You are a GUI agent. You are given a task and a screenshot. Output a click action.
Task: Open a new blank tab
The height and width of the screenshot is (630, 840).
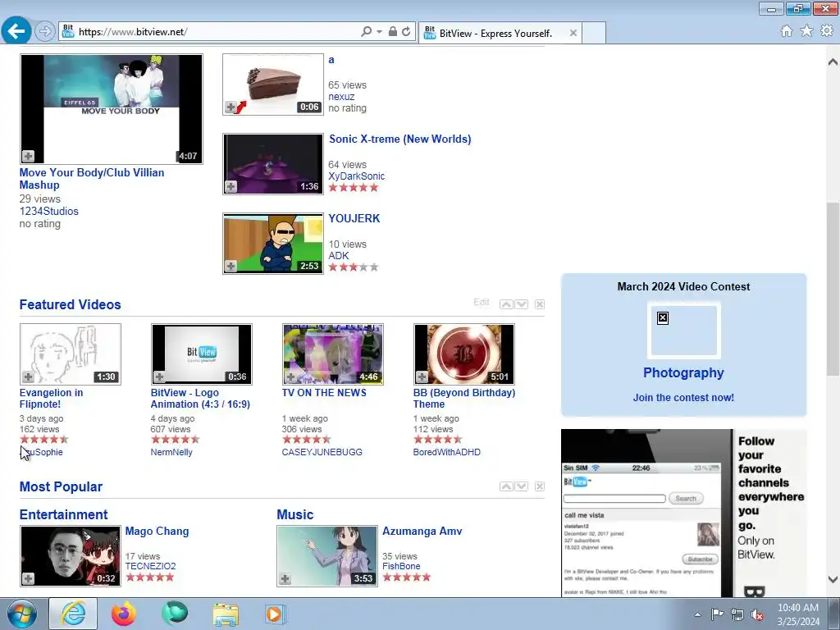click(594, 33)
